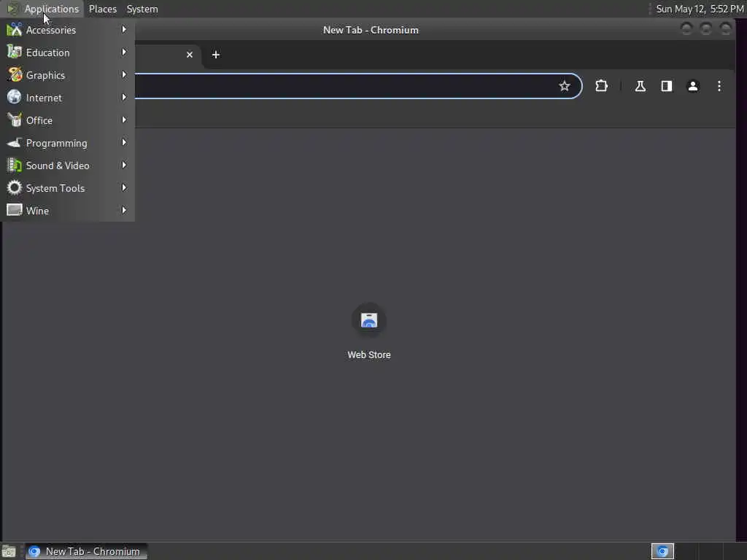
Task: Open the Internet submenu
Action: pos(67,98)
